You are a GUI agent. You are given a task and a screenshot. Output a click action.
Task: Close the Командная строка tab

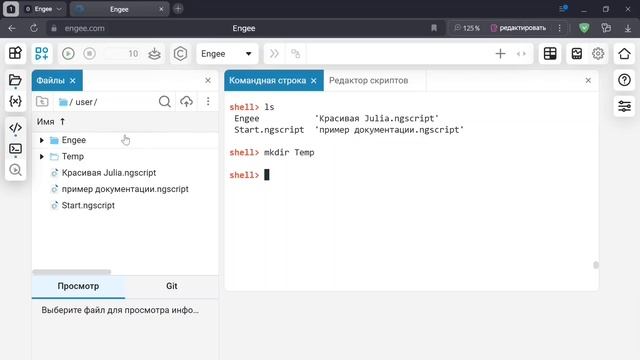[313, 81]
